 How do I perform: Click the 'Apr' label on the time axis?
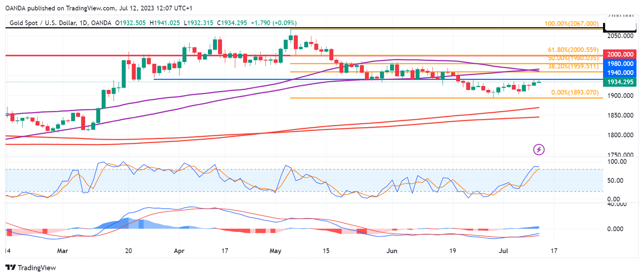180,251
